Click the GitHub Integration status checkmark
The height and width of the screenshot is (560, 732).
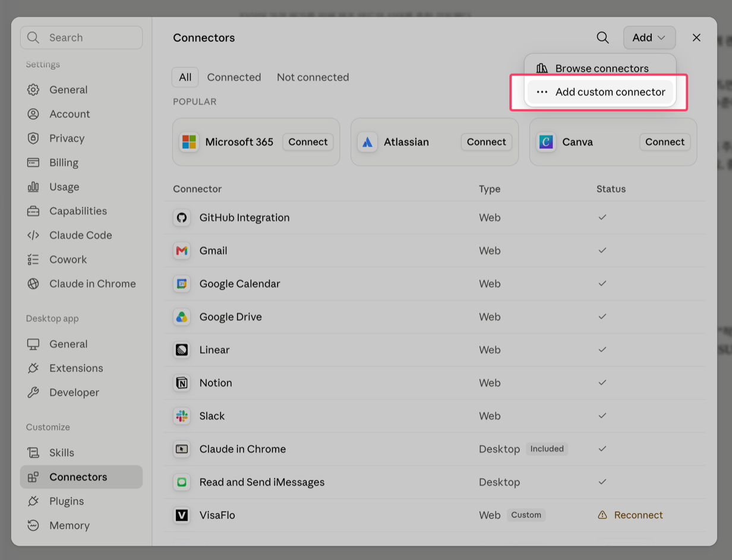(x=602, y=217)
